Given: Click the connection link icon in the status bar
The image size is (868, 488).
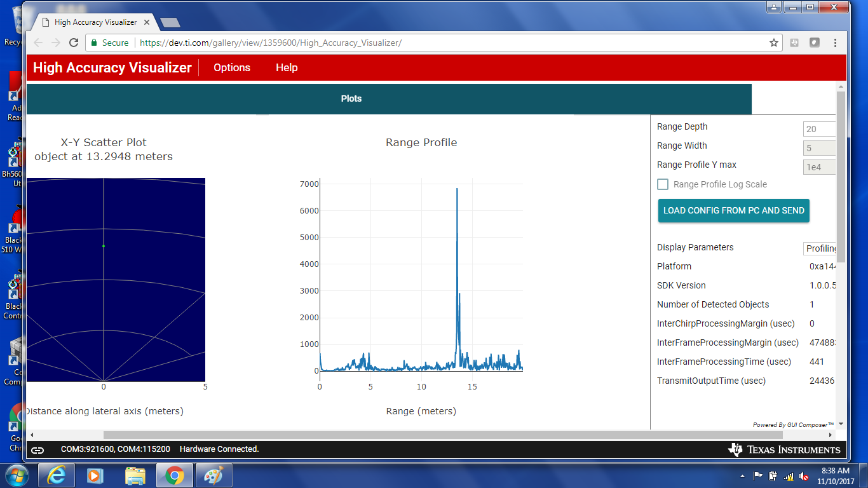Looking at the screenshot, I should click(x=37, y=450).
